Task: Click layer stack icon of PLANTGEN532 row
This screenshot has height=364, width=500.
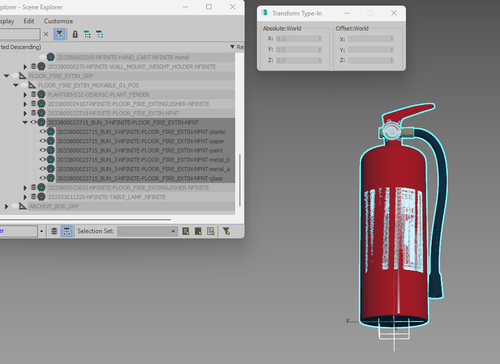Action: pos(33,95)
